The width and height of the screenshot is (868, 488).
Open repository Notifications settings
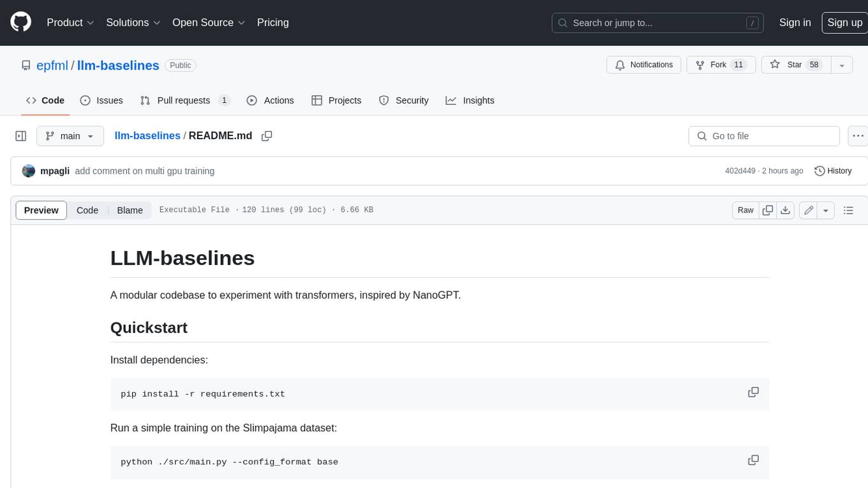[643, 65]
